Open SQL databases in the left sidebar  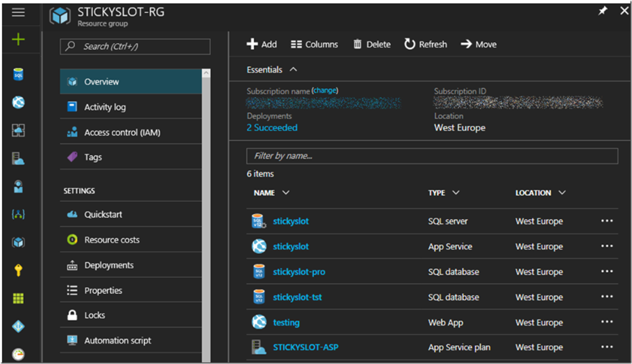pos(18,74)
